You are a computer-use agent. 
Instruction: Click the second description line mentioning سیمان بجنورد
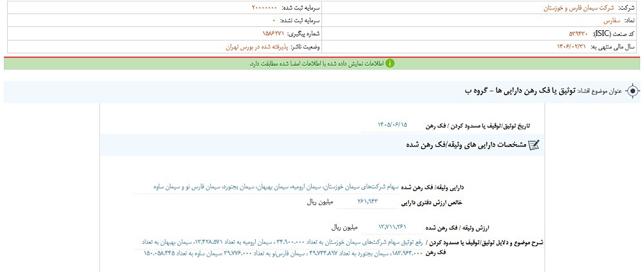click(x=283, y=253)
